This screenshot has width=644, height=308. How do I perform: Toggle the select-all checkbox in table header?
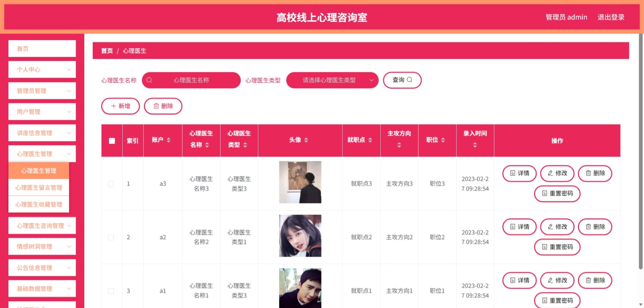point(112,141)
